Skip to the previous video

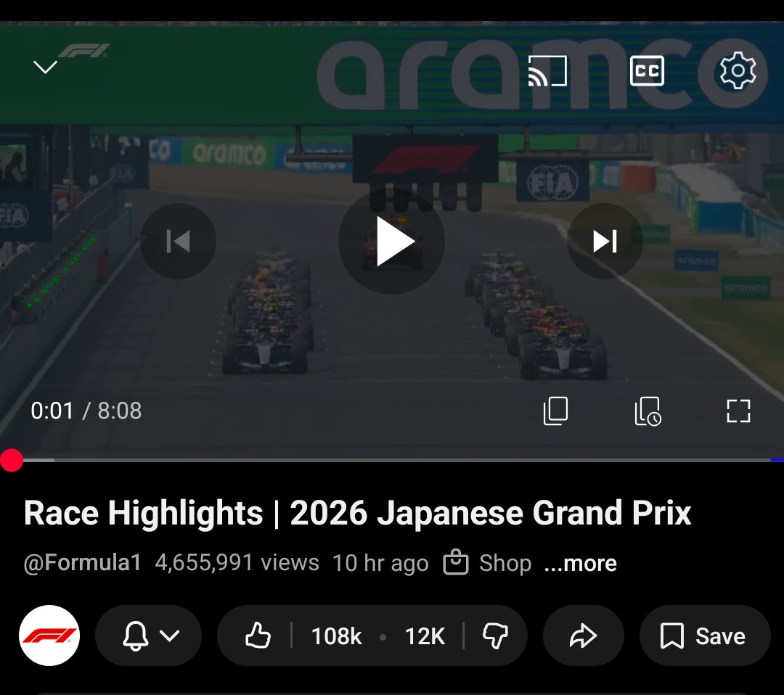pyautogui.click(x=178, y=242)
